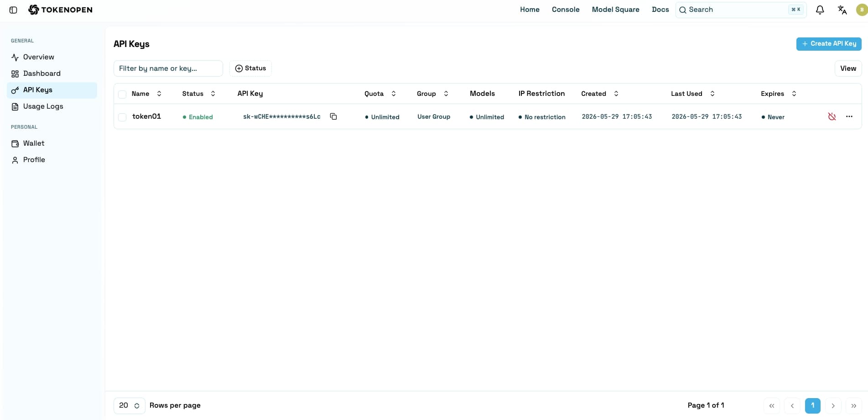Screen dimensions: 868x420
Task: Click the Enabled status badge
Action: coord(198,117)
